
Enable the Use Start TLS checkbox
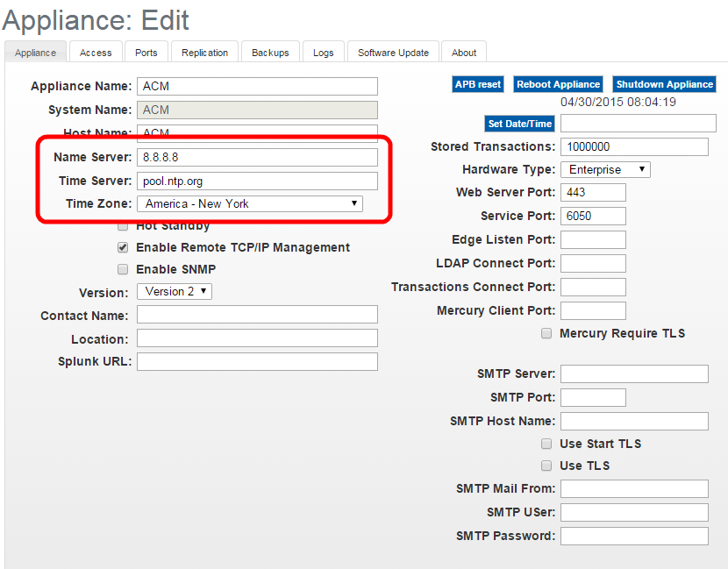click(546, 445)
